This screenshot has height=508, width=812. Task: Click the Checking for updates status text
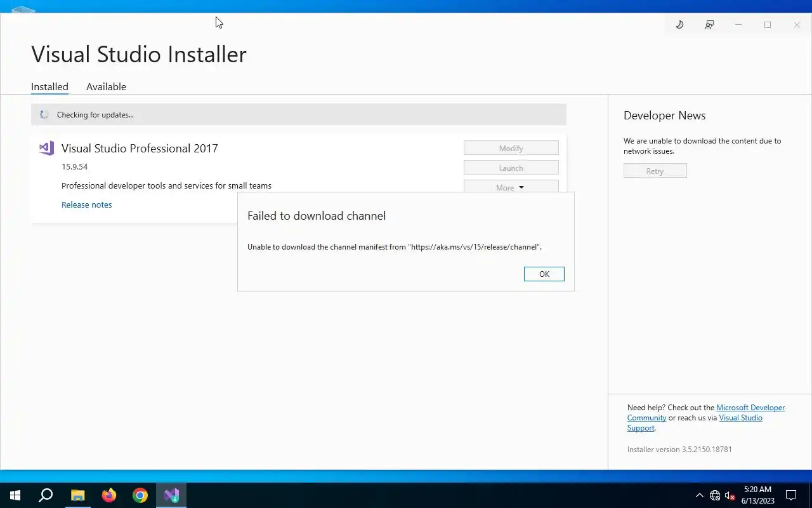click(x=95, y=115)
